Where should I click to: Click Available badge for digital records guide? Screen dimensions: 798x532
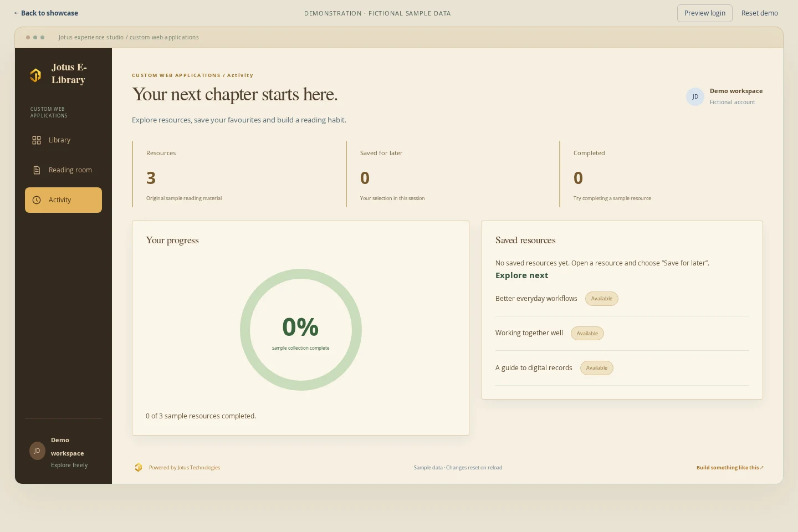(x=597, y=368)
